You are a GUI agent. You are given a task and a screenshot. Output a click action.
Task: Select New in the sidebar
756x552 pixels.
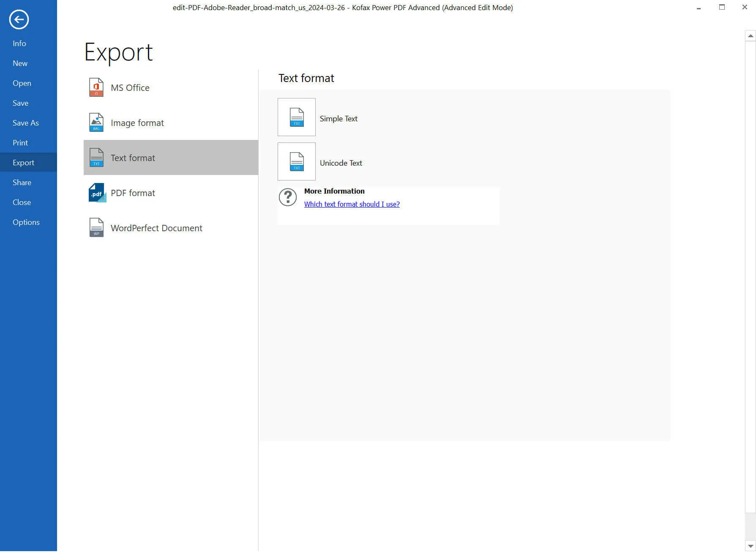click(20, 63)
